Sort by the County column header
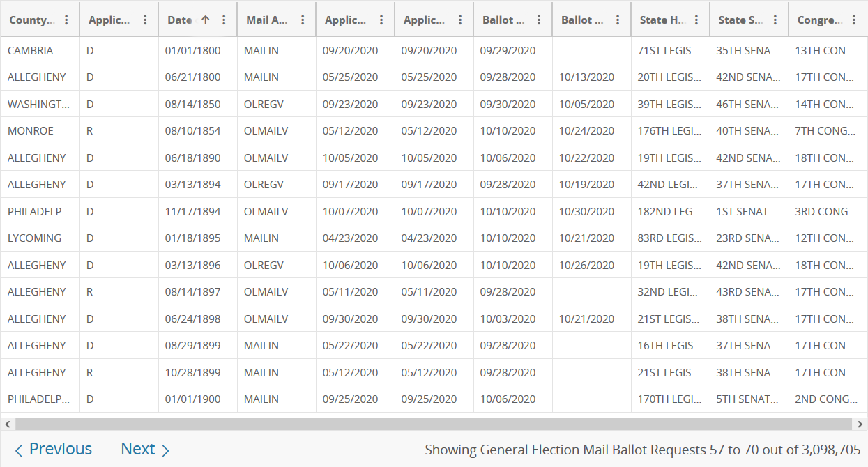Image resolution: width=868 pixels, height=467 pixels. coord(31,20)
